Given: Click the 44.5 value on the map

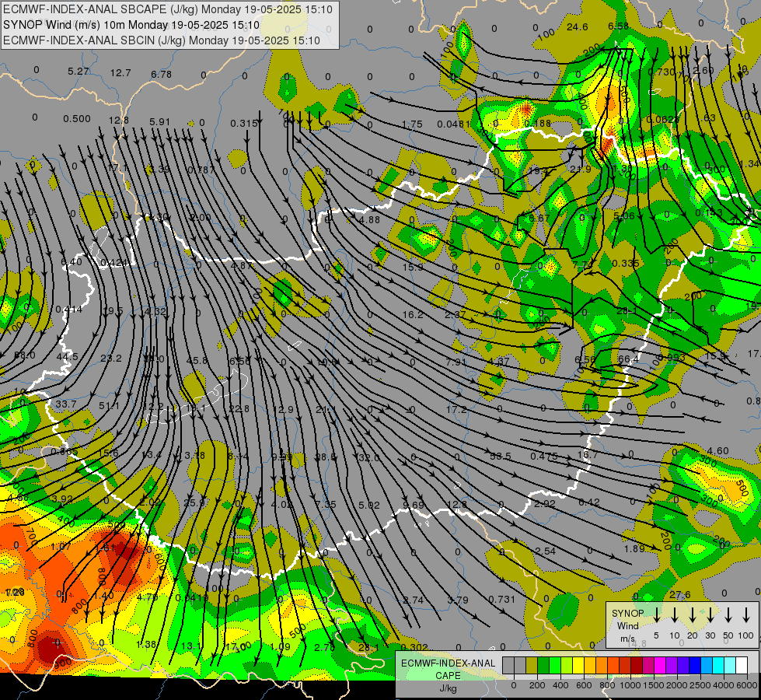Looking at the screenshot, I should tap(67, 356).
